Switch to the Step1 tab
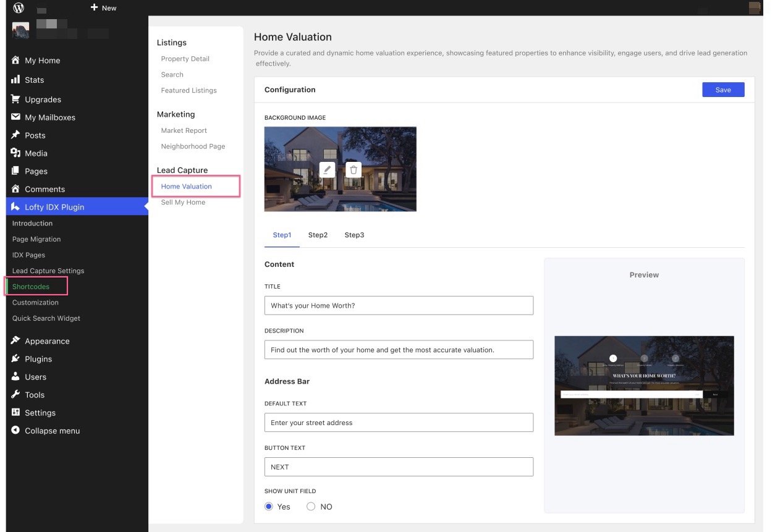The width and height of the screenshot is (775, 532). (x=282, y=235)
